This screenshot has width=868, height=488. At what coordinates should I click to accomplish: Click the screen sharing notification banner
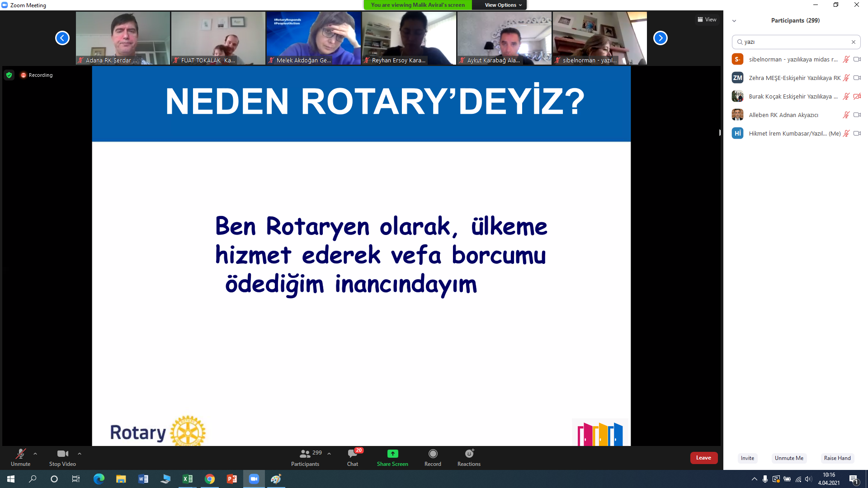pyautogui.click(x=418, y=5)
